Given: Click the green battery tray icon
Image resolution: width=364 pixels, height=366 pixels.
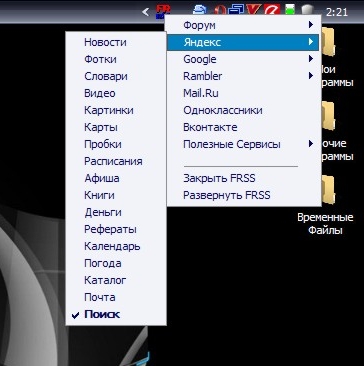Looking at the screenshot, I should (x=290, y=11).
